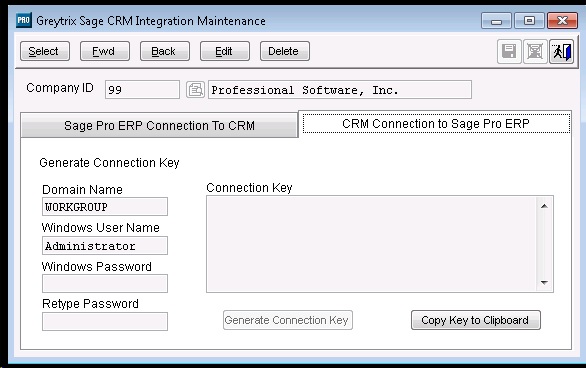Click the Domain Name label

[82, 189]
